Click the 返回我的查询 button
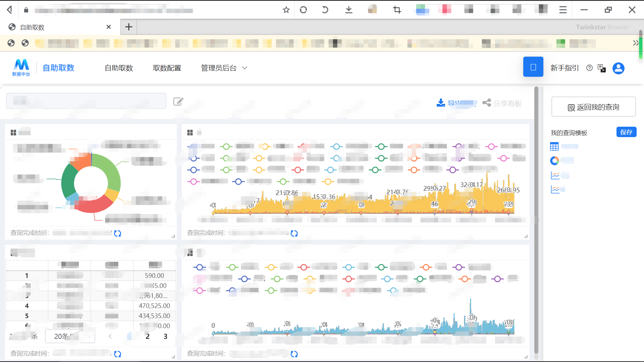This screenshot has width=644, height=362. coord(593,107)
